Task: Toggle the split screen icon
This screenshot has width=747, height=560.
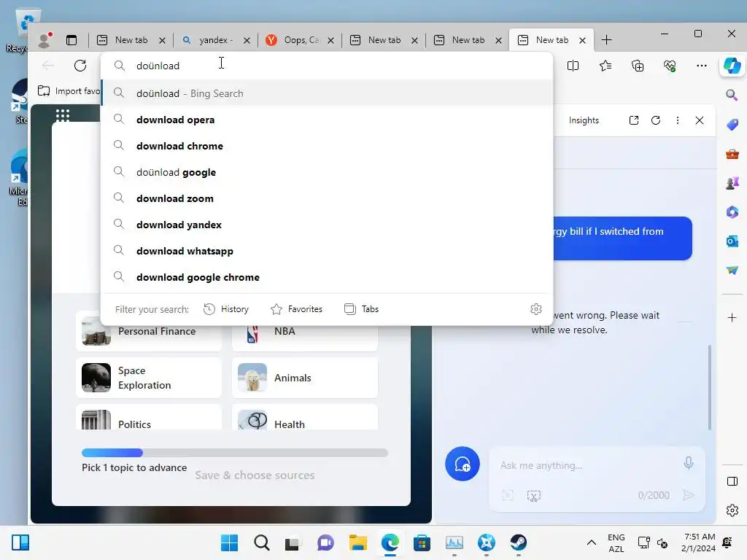Action: click(573, 66)
